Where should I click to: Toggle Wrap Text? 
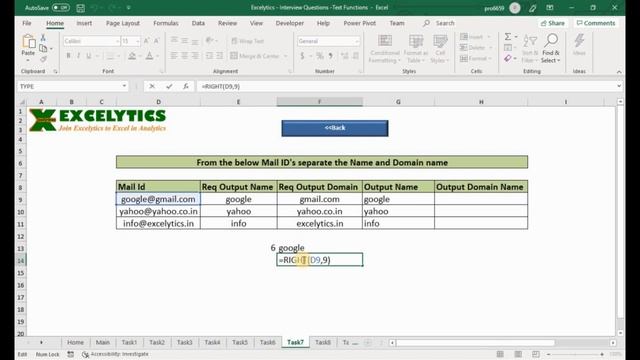click(x=247, y=41)
